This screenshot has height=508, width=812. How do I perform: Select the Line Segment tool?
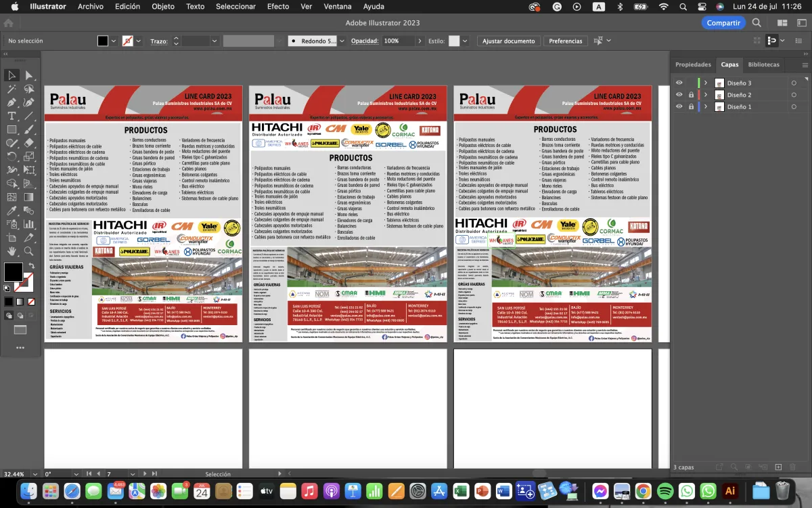click(29, 116)
